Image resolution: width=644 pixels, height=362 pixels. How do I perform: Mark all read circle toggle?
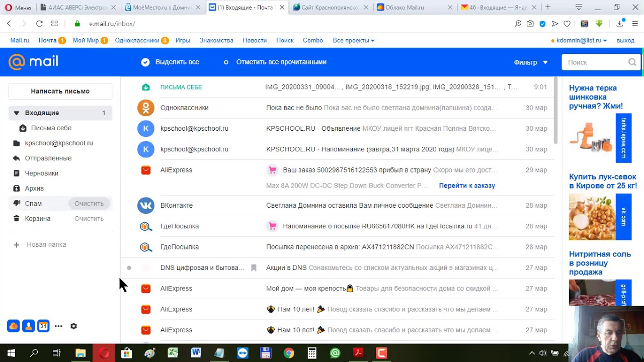pos(226,62)
